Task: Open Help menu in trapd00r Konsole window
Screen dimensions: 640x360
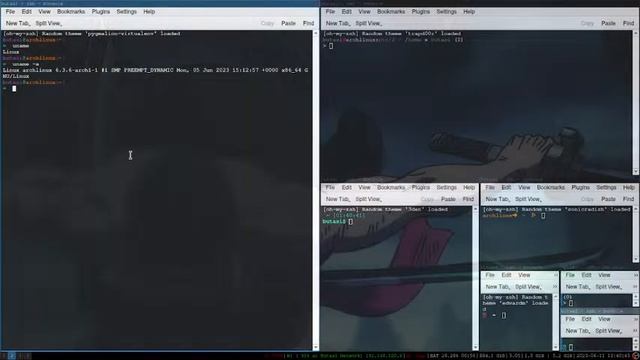Action: tap(469, 12)
